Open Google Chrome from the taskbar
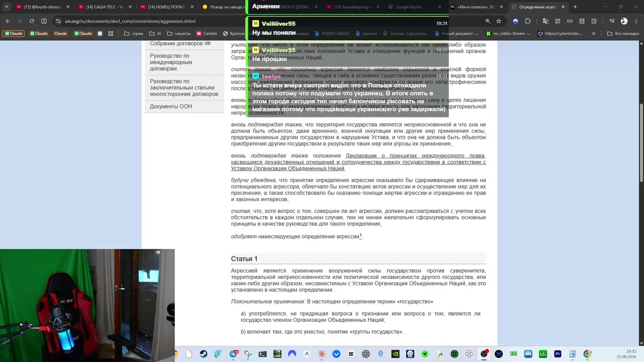This screenshot has width=644, height=362. pos(587,354)
